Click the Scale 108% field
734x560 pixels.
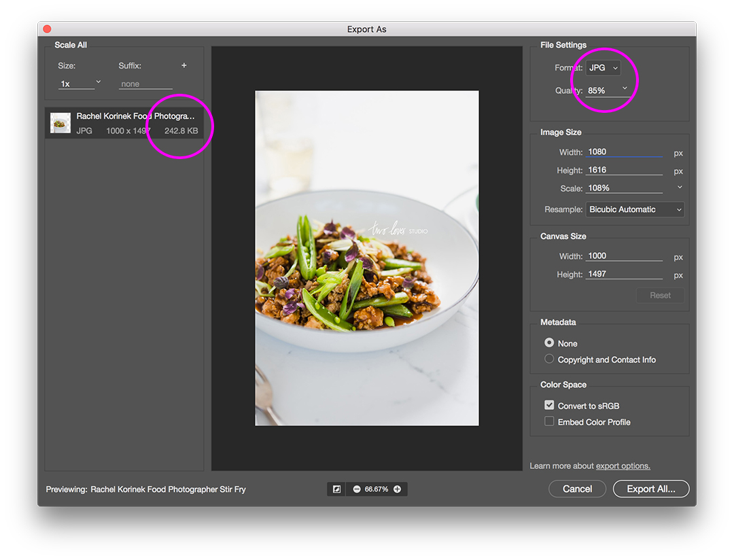[624, 188]
